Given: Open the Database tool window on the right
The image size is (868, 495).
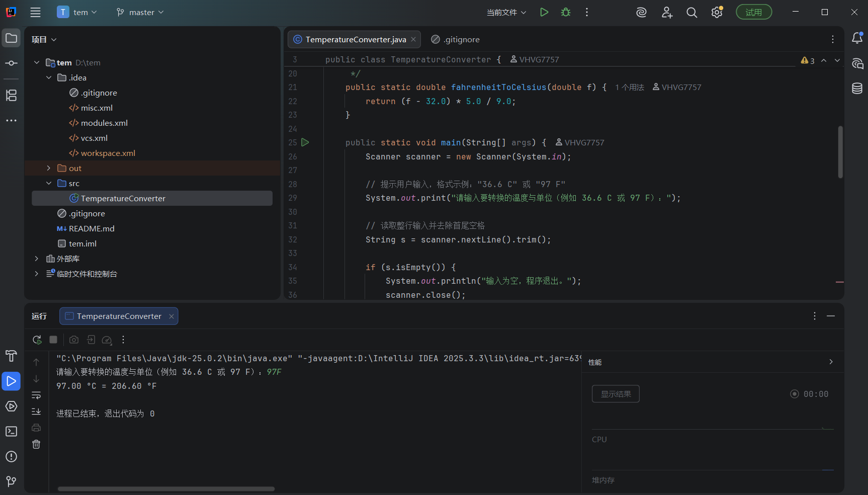Looking at the screenshot, I should coord(857,89).
